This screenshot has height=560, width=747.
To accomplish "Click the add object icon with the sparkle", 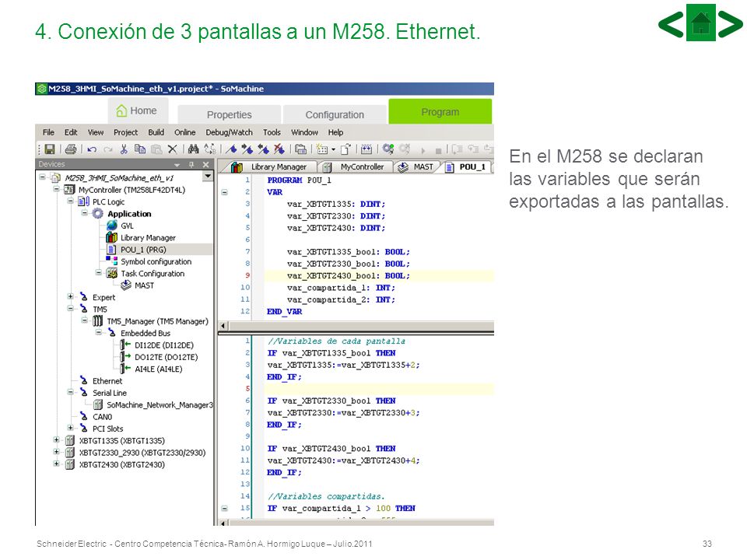I will pyautogui.click(x=322, y=149).
